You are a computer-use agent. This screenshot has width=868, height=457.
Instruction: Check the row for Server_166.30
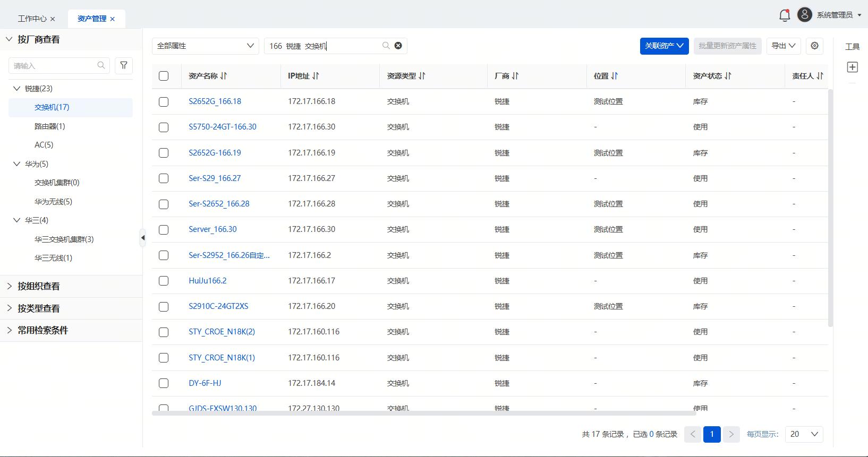(164, 230)
